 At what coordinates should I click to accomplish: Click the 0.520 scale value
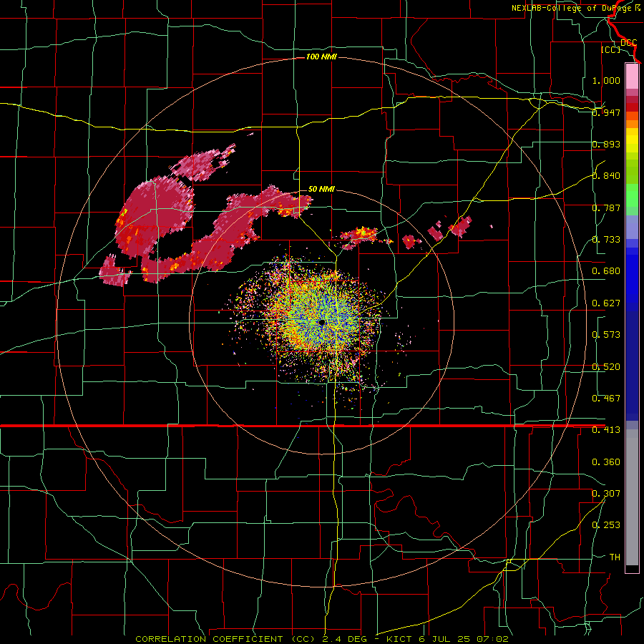pyautogui.click(x=606, y=367)
